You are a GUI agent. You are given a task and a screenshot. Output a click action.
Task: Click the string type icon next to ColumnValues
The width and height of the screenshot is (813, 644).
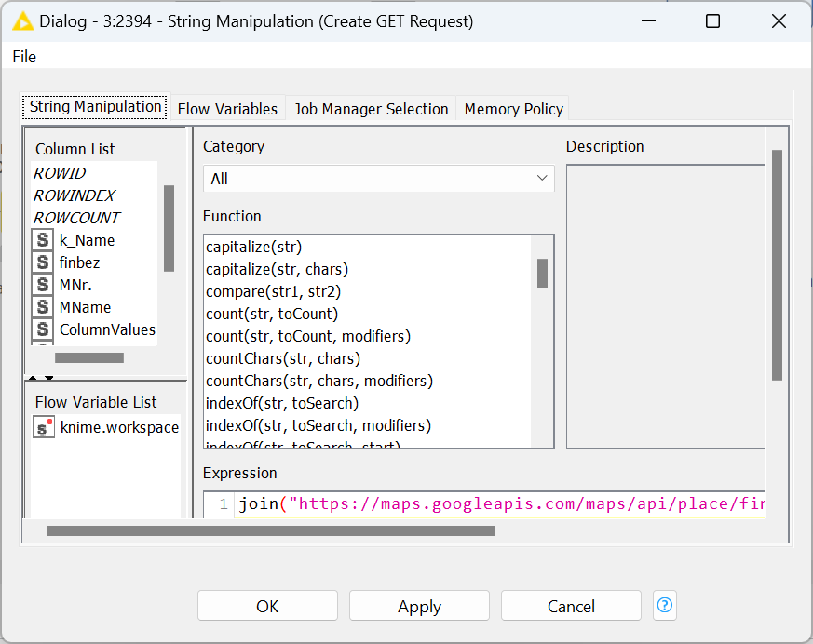tap(43, 329)
